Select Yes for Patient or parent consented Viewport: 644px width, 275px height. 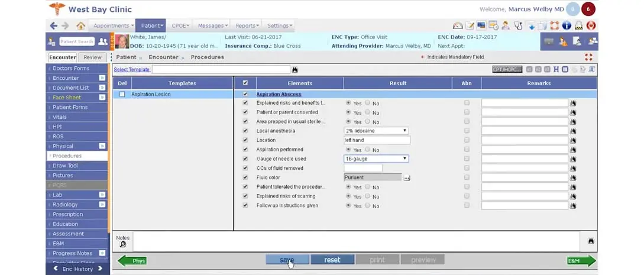click(x=349, y=112)
